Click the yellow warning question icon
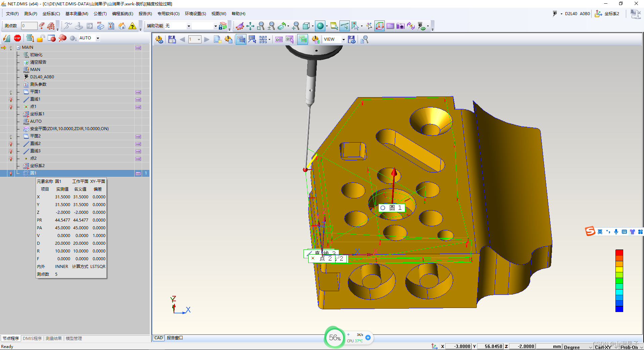This screenshot has height=350, width=644. coord(133,26)
